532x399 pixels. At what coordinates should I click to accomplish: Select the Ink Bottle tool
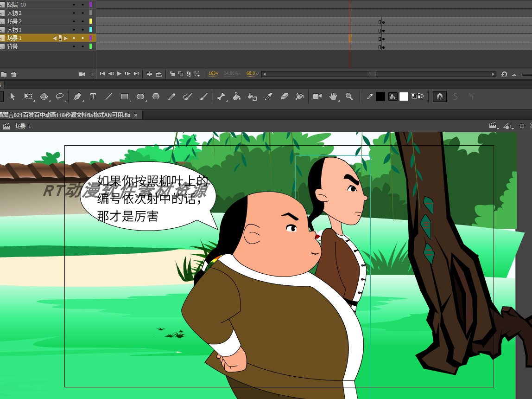coord(252,97)
